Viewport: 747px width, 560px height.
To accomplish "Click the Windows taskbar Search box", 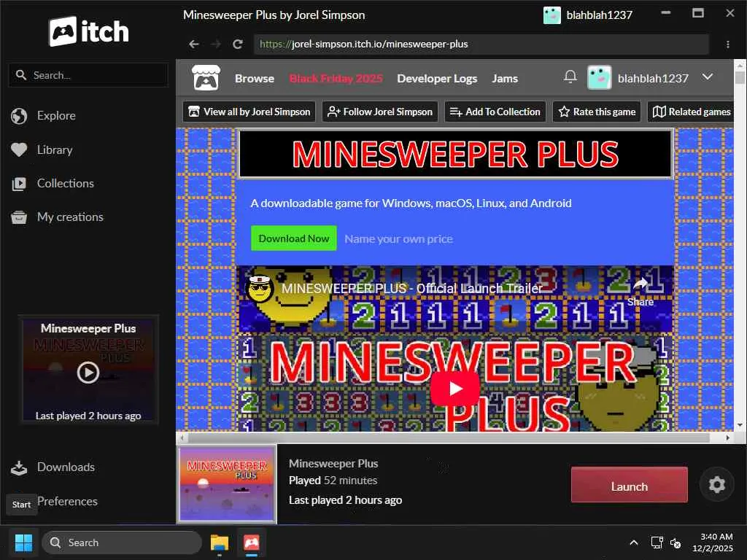I will click(122, 542).
